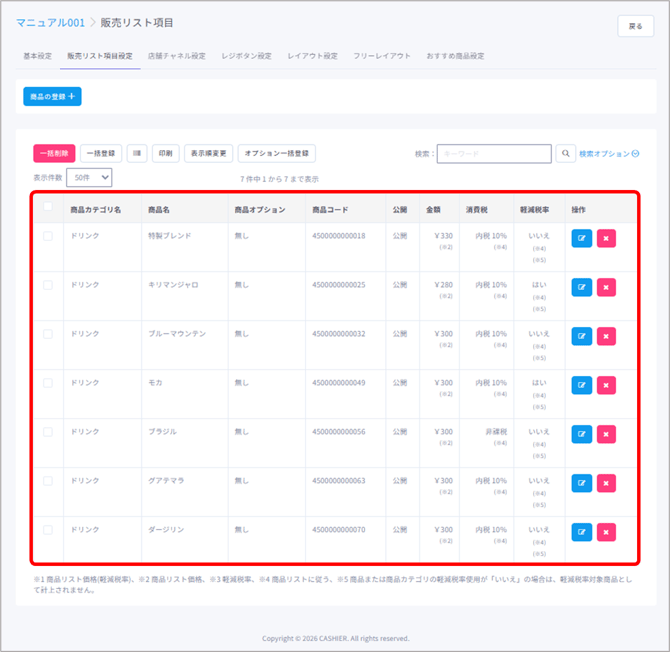The image size is (670, 652).
Task: Click edit icon for ブラジル row
Action: 582,435
